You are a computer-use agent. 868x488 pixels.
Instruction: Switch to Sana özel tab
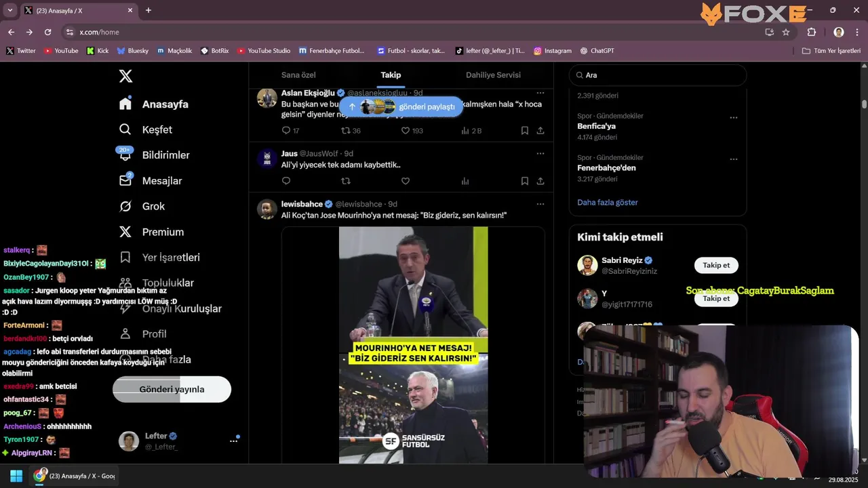298,75
